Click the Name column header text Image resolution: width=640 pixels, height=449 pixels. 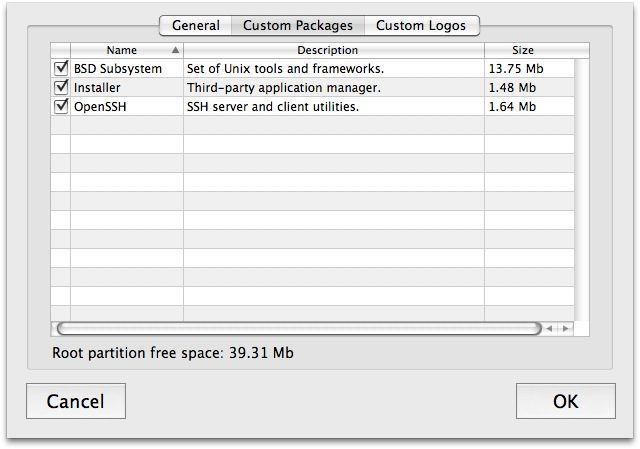coord(121,50)
